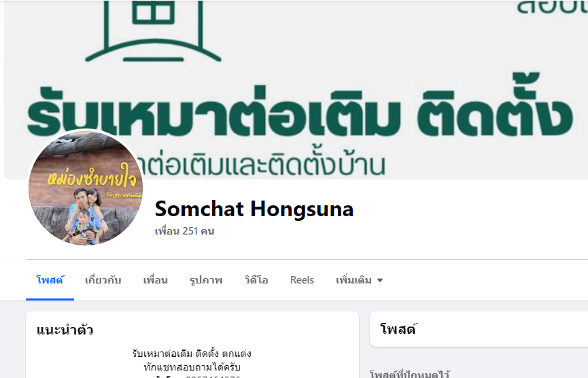Open the วิดีโอ tab

(256, 280)
